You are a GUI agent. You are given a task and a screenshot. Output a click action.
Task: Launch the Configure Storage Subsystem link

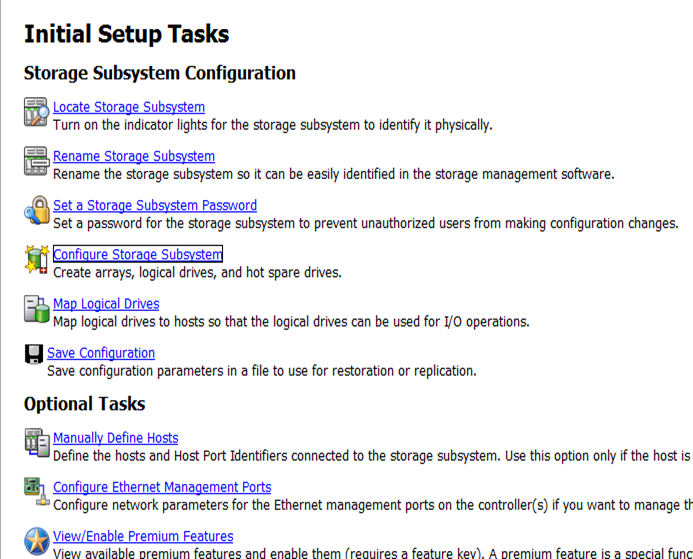coord(138,254)
